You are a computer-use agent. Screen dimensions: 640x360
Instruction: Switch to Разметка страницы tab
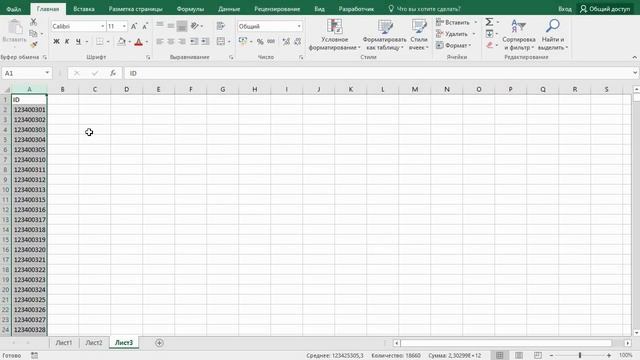(135, 9)
